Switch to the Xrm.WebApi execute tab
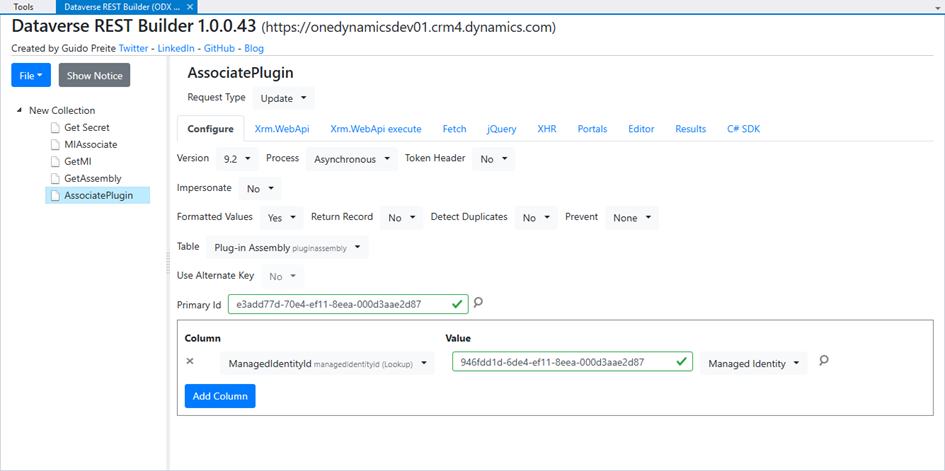The width and height of the screenshot is (945, 471). tap(376, 129)
